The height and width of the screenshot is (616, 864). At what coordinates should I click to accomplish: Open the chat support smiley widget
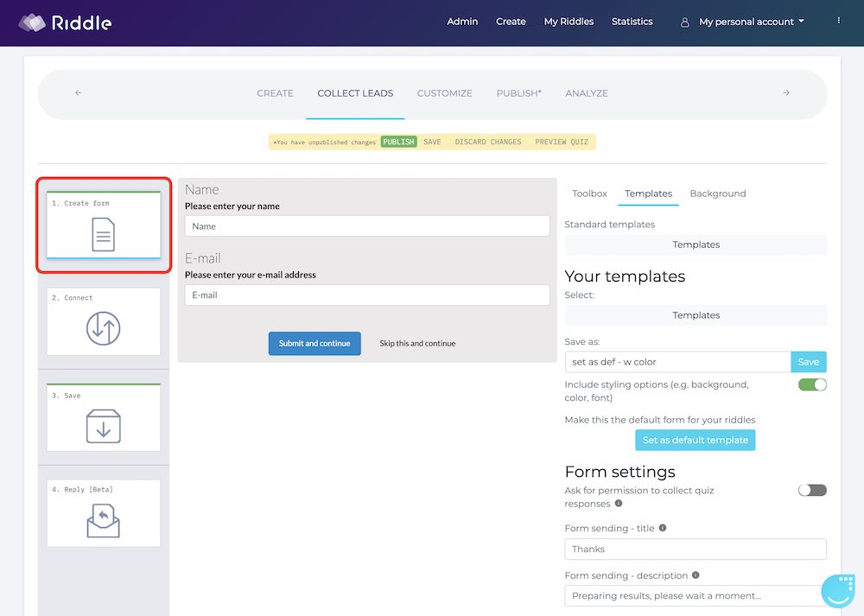point(838,591)
